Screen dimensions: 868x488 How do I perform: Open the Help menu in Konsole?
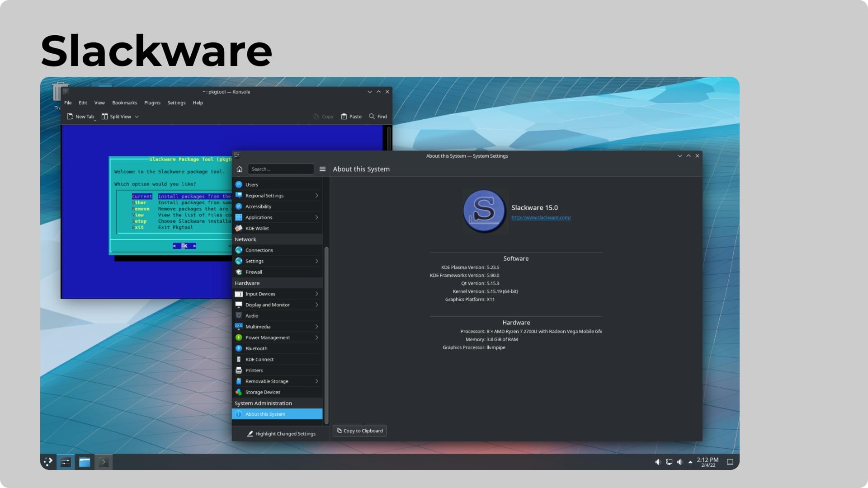pyautogui.click(x=198, y=103)
